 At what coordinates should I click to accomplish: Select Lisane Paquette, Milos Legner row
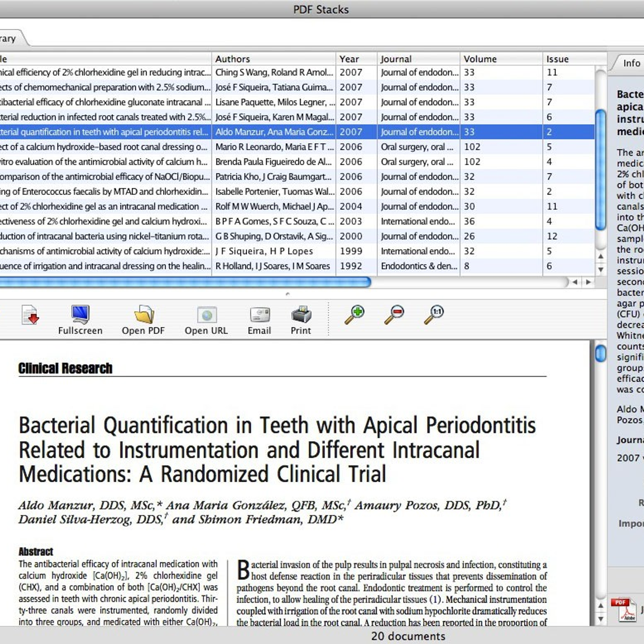click(297, 102)
